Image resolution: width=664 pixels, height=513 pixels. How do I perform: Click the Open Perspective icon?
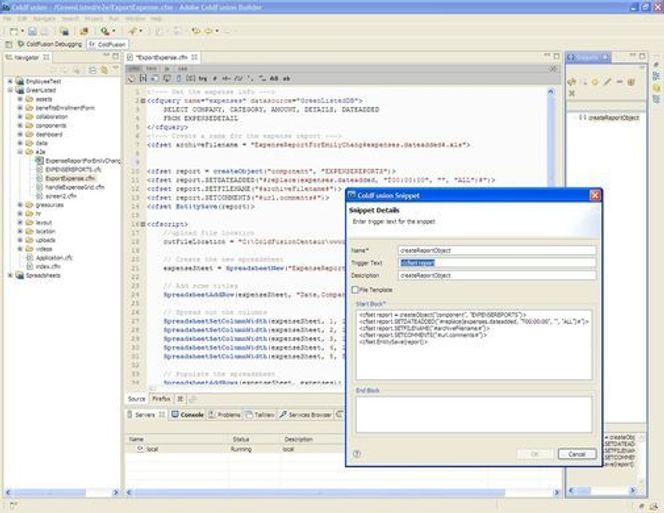pos(9,44)
